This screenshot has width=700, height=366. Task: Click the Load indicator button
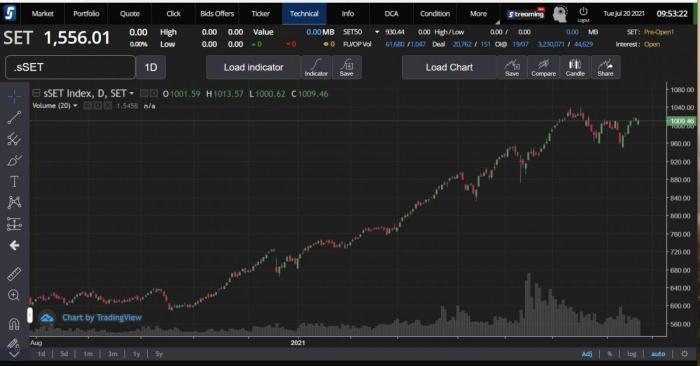coord(253,67)
